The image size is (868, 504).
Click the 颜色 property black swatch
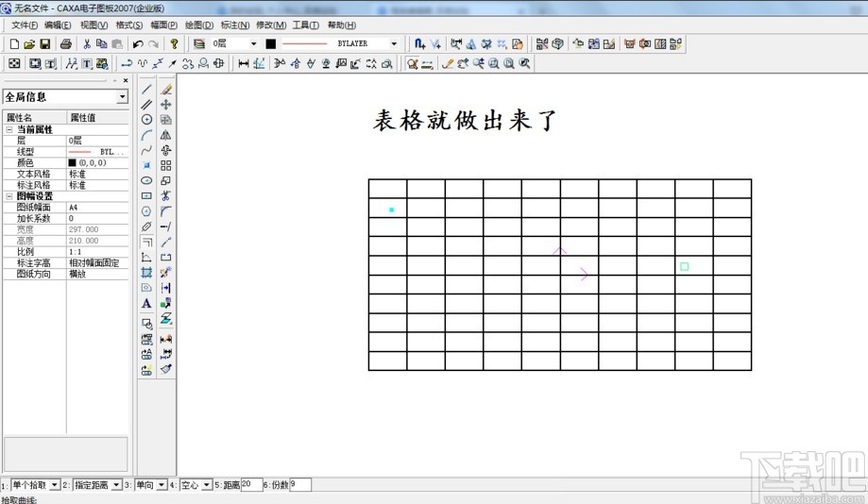click(x=72, y=162)
